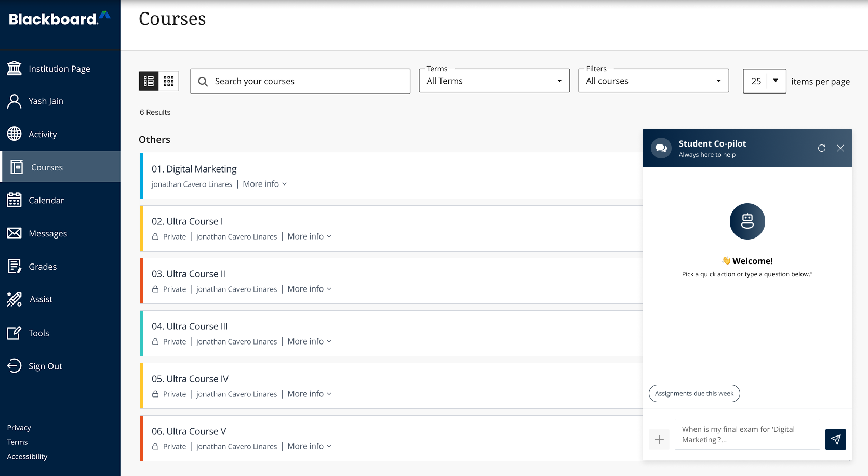868x476 pixels.
Task: Click the Assignments due this week quick action
Action: [694, 393]
